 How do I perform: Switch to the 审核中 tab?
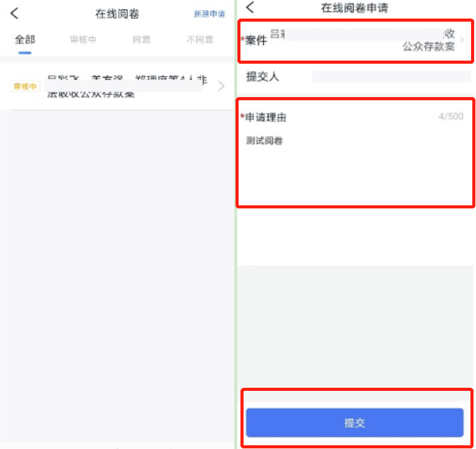click(83, 40)
